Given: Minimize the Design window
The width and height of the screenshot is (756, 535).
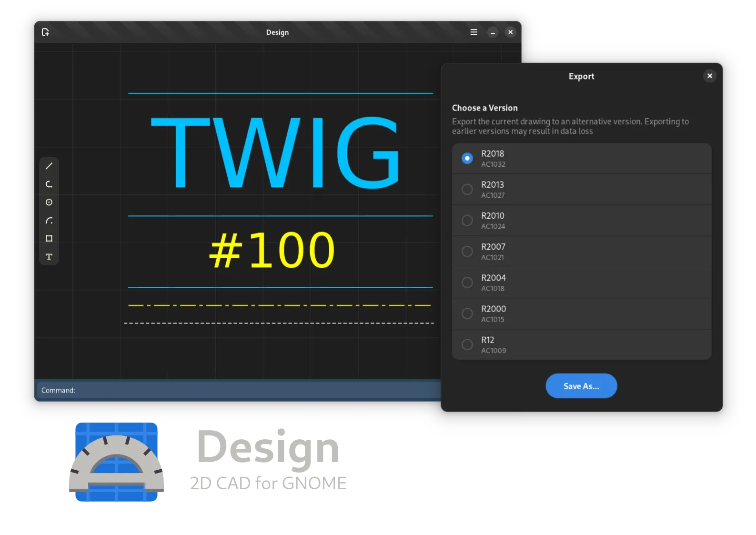Looking at the screenshot, I should click(x=493, y=32).
